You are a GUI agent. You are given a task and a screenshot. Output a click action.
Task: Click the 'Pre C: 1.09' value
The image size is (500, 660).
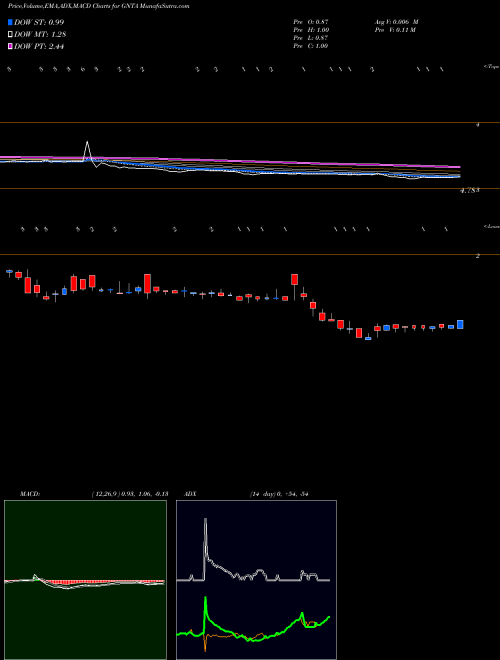pos(311,46)
